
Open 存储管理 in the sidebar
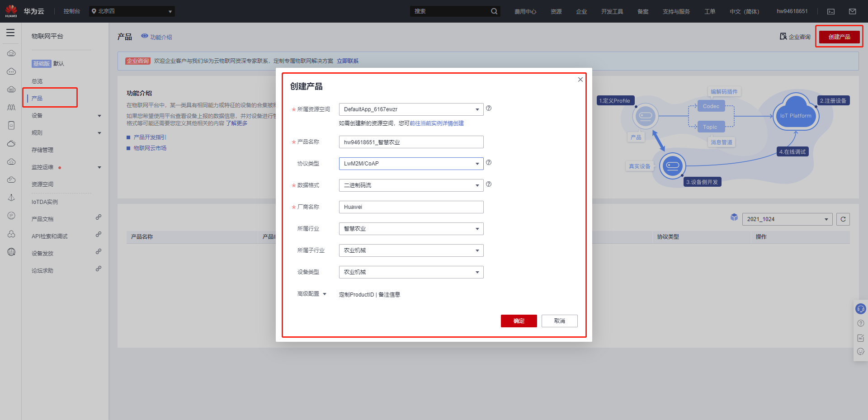pos(42,150)
